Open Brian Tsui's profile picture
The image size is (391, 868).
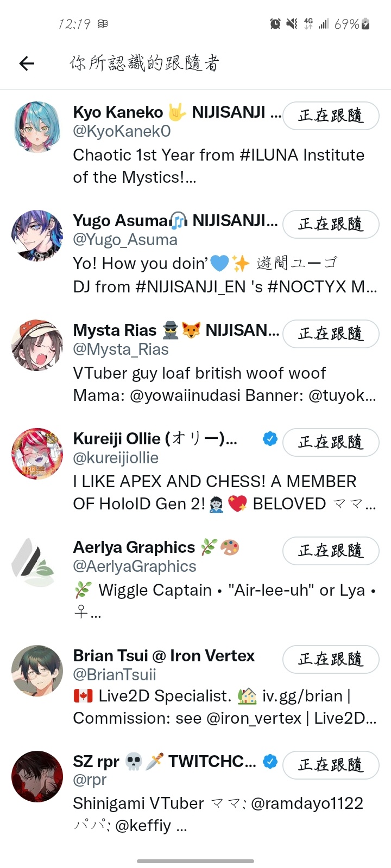[x=37, y=671]
